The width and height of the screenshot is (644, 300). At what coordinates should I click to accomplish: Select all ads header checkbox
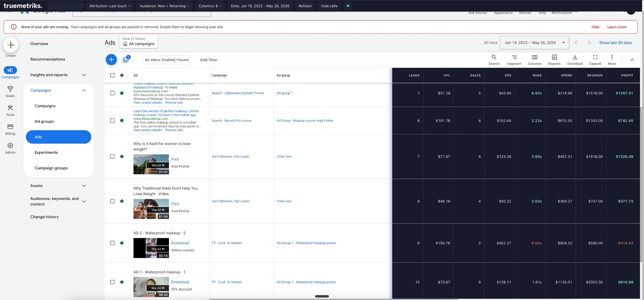tap(112, 75)
